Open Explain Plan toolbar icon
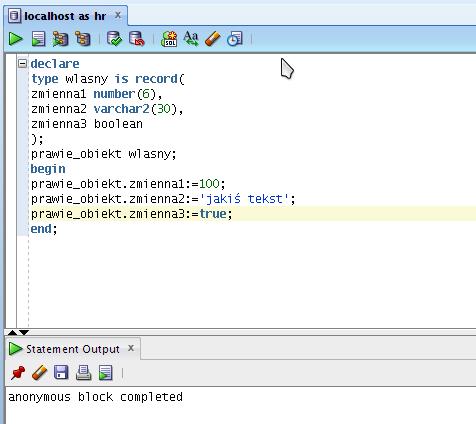The image size is (476, 424). click(x=60, y=39)
